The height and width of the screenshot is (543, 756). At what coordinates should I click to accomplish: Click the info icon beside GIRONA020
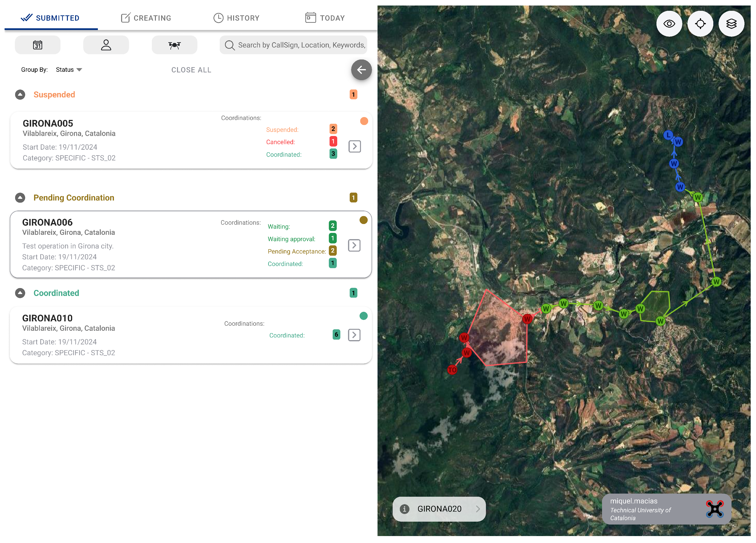tap(404, 509)
